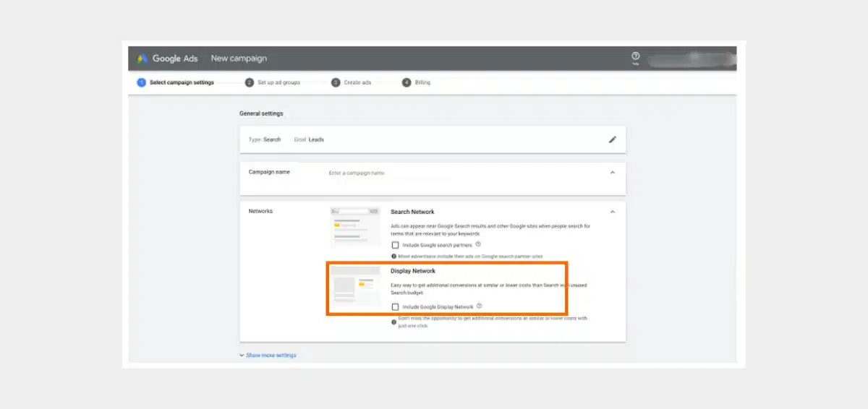
Task: Go to step 2 Set up ad groups
Action: point(273,82)
